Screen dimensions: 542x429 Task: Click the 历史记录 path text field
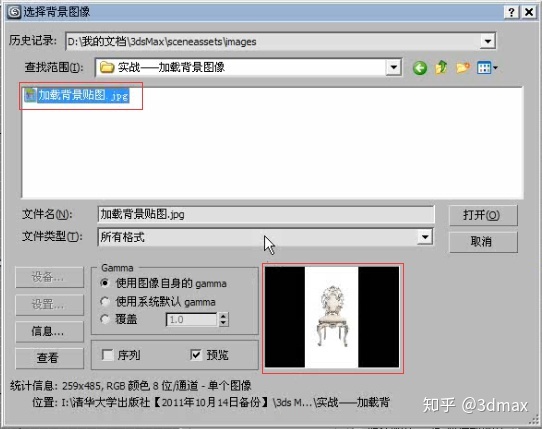point(273,41)
